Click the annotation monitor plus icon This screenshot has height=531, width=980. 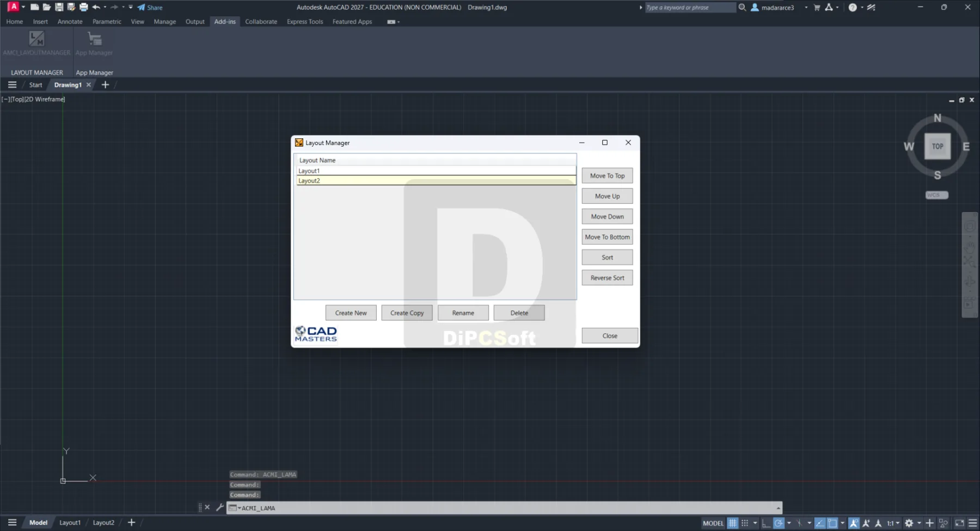(x=929, y=523)
